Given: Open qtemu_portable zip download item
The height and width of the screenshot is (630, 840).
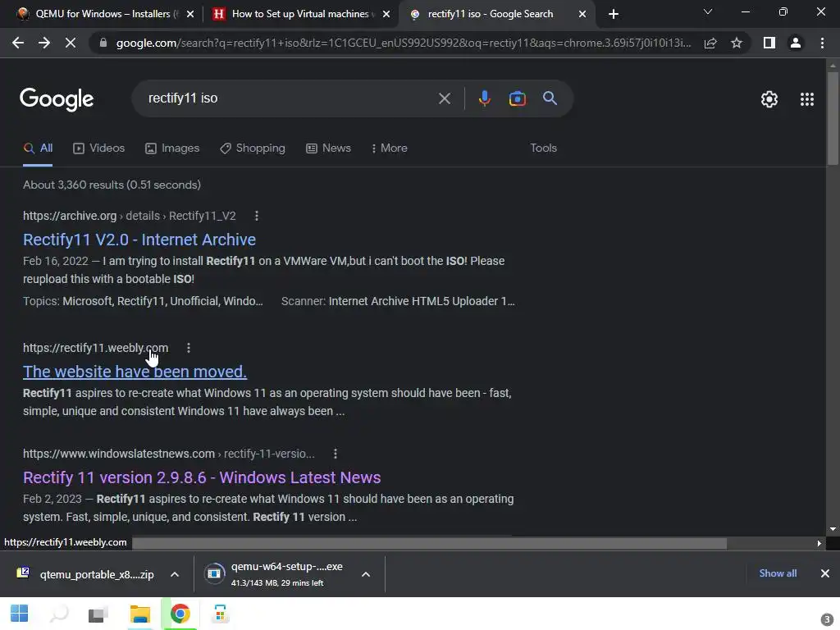Looking at the screenshot, I should pos(85,574).
